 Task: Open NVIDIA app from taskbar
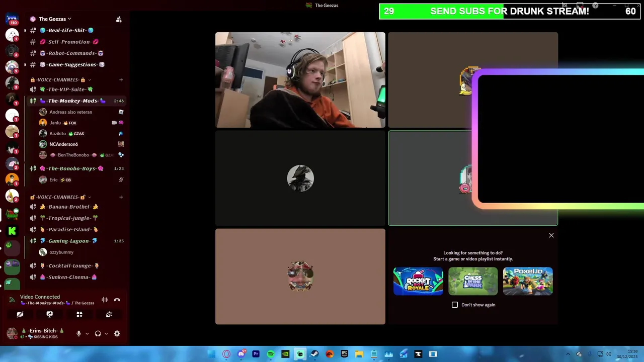point(285,354)
